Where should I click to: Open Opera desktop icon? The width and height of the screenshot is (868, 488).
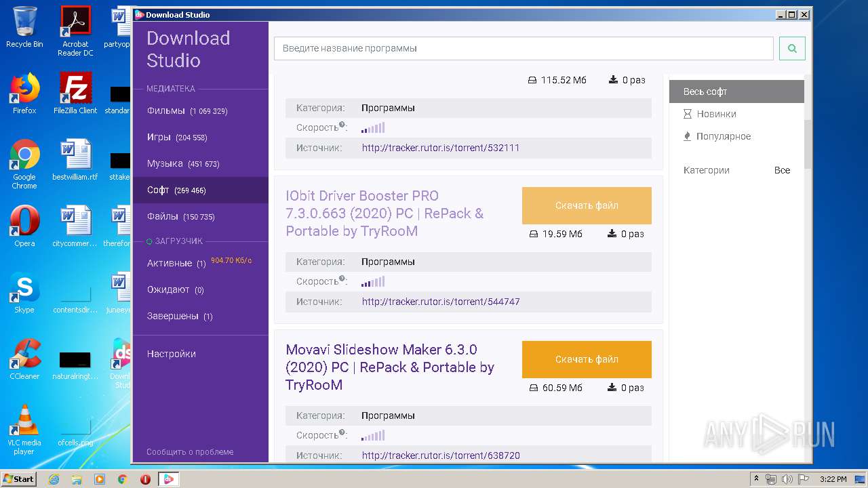coord(24,226)
